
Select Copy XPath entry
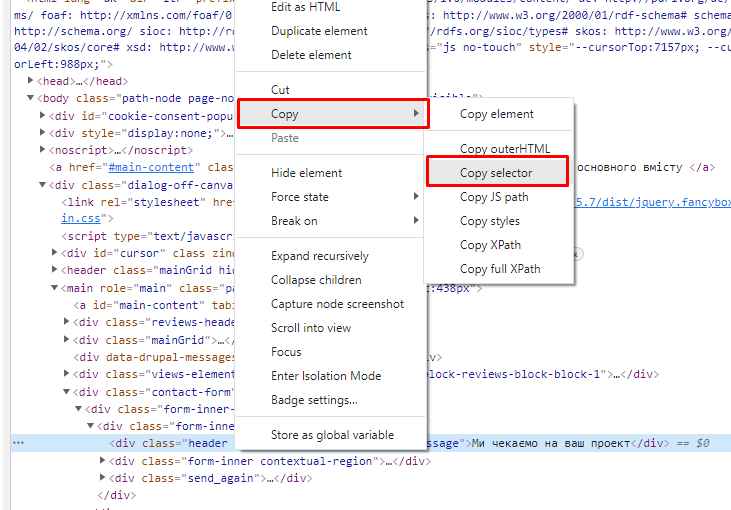[x=490, y=245]
